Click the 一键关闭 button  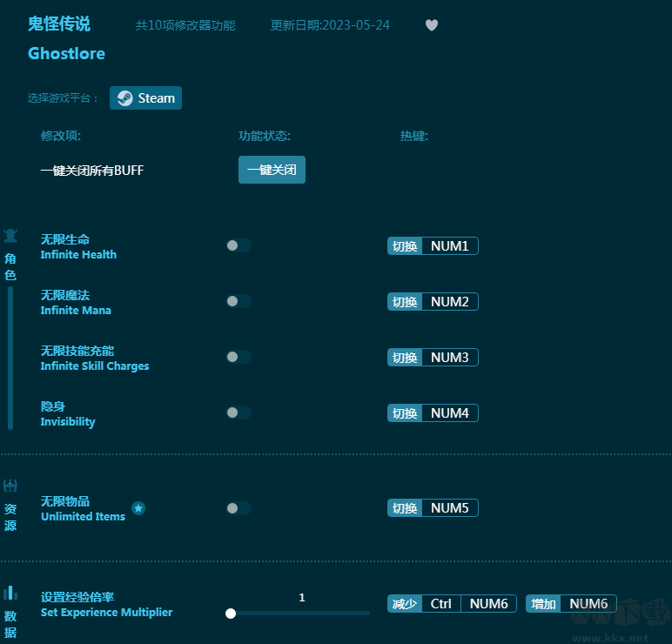click(272, 170)
